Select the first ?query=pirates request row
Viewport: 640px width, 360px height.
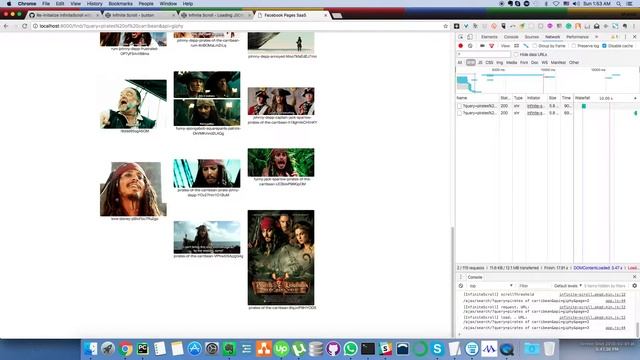tap(547, 106)
